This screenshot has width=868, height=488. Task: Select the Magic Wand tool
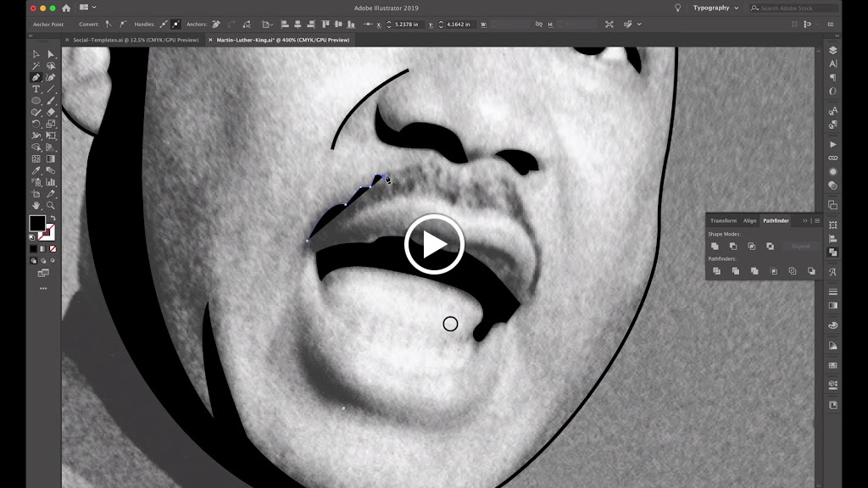[36, 66]
